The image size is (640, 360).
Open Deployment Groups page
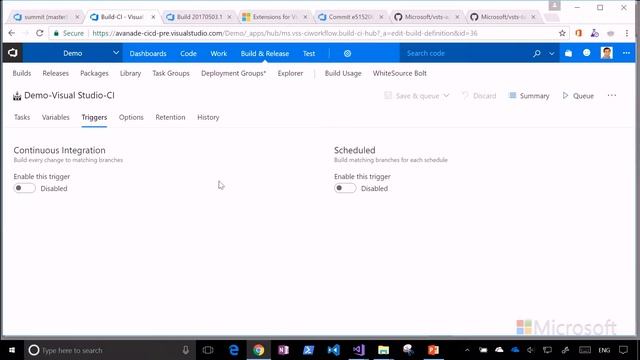pos(233,73)
